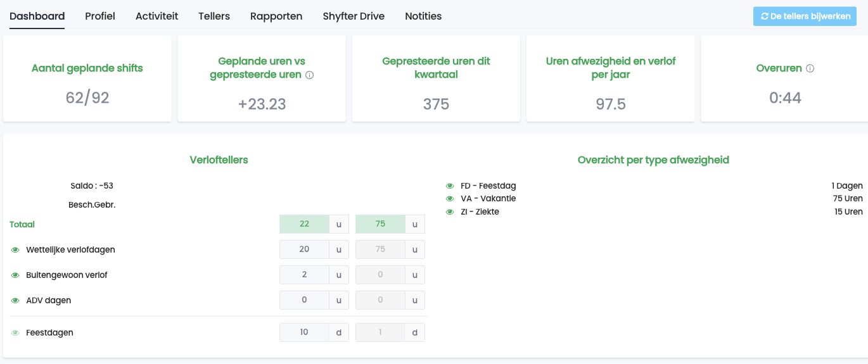Click info icon next to Geplande uren vs gepresteerde uren
The image size is (868, 364).
pyautogui.click(x=310, y=75)
